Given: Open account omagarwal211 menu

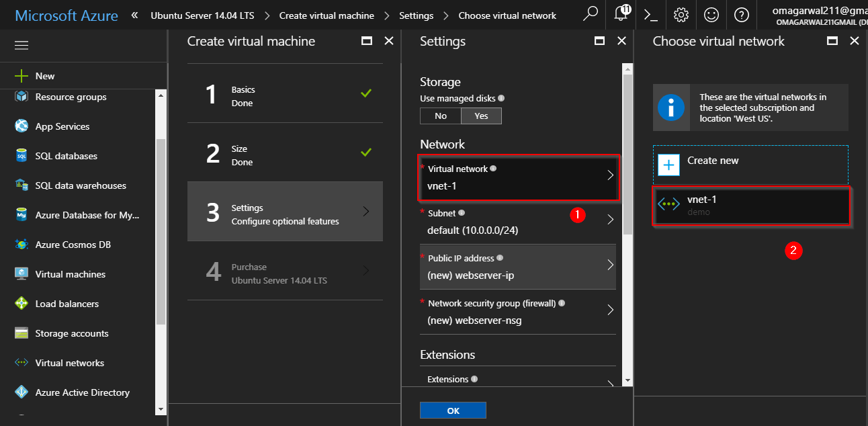Looking at the screenshot, I should coord(820,15).
